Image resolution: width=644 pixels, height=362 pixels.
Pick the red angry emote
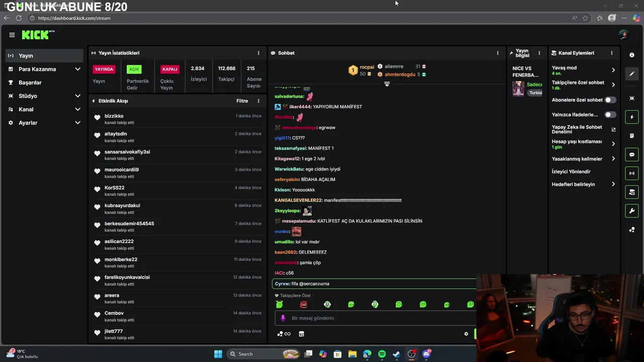tap(303, 305)
